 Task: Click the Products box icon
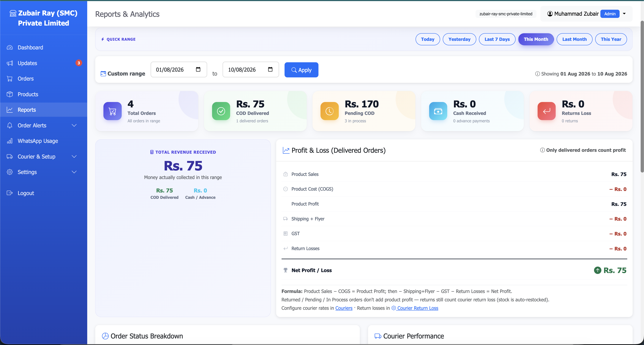pyautogui.click(x=10, y=94)
